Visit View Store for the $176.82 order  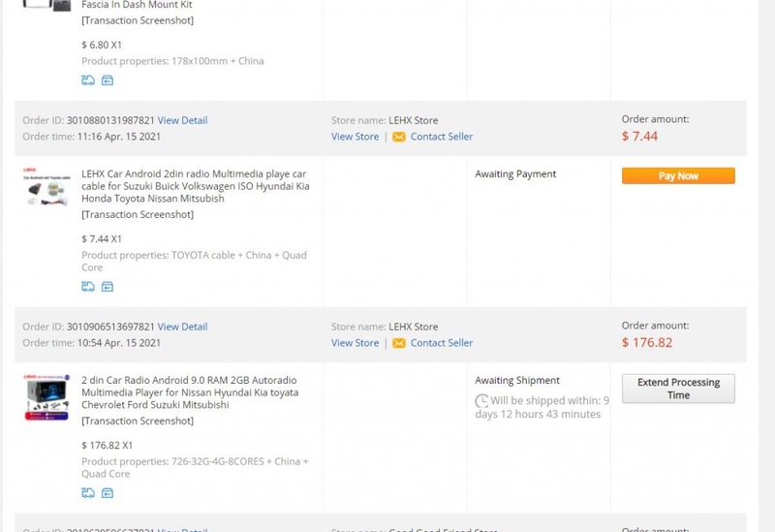pos(355,343)
